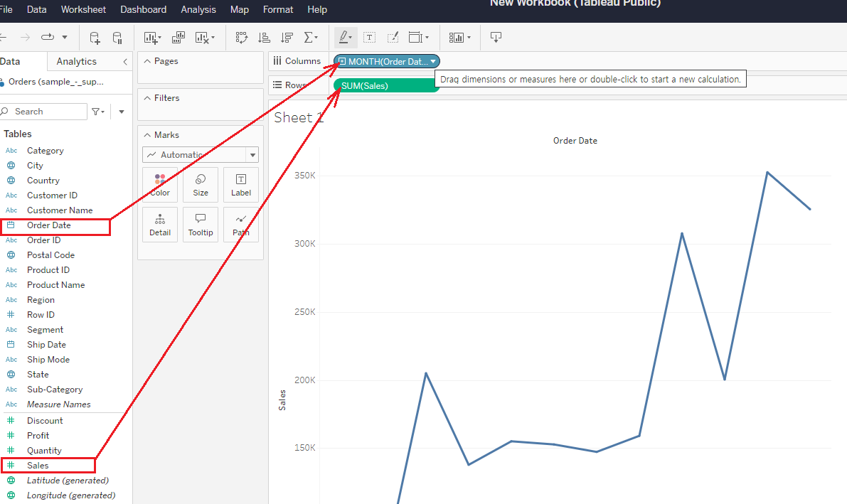This screenshot has width=847, height=504.
Task: Click the Tooltip button in Marks card
Action: (201, 225)
